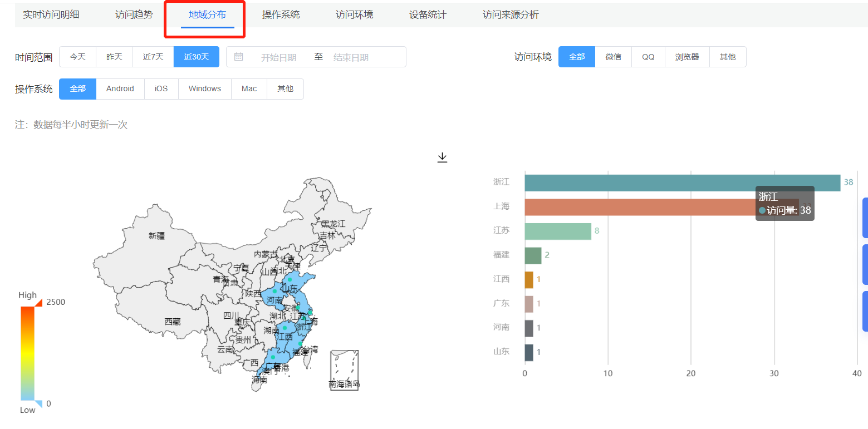Screen dimensions: 868x429
Task: Switch to 实时访问明细 tab
Action: click(51, 15)
